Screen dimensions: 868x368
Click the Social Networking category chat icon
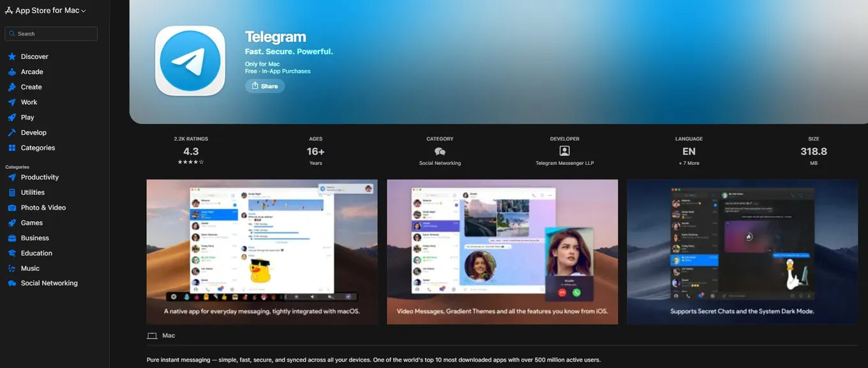[440, 151]
